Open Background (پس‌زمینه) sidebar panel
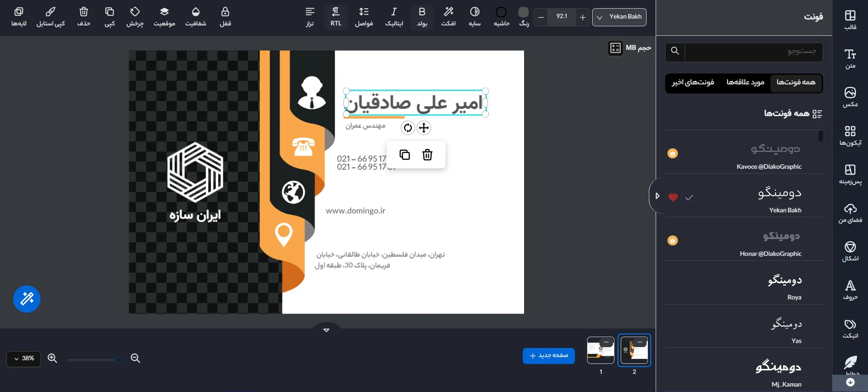This screenshot has width=868, height=392. click(x=850, y=174)
